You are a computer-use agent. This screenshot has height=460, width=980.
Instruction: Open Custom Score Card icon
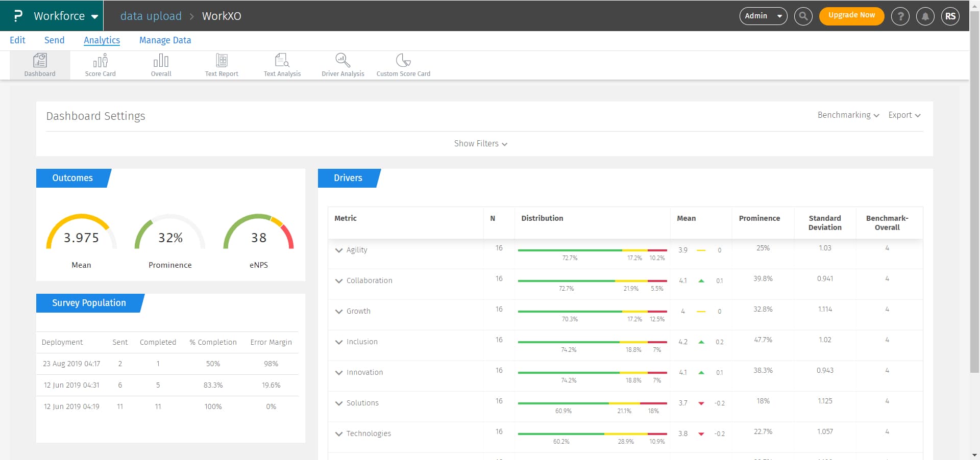click(x=403, y=61)
